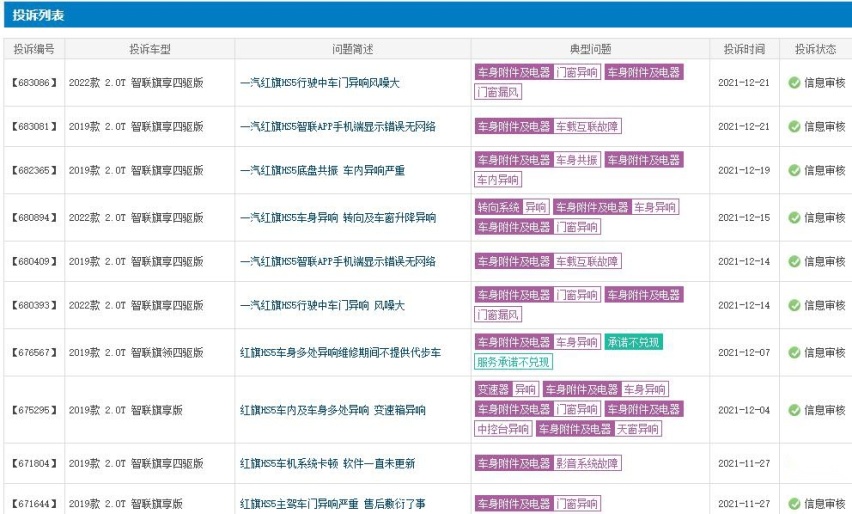Viewport: 852px width, 514px height.
Task: Select the green 服务承诺不兑现 tag
Action: coord(513,362)
